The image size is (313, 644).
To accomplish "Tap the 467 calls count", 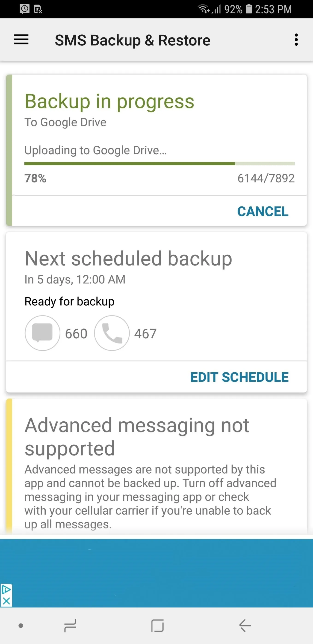I will 145,334.
